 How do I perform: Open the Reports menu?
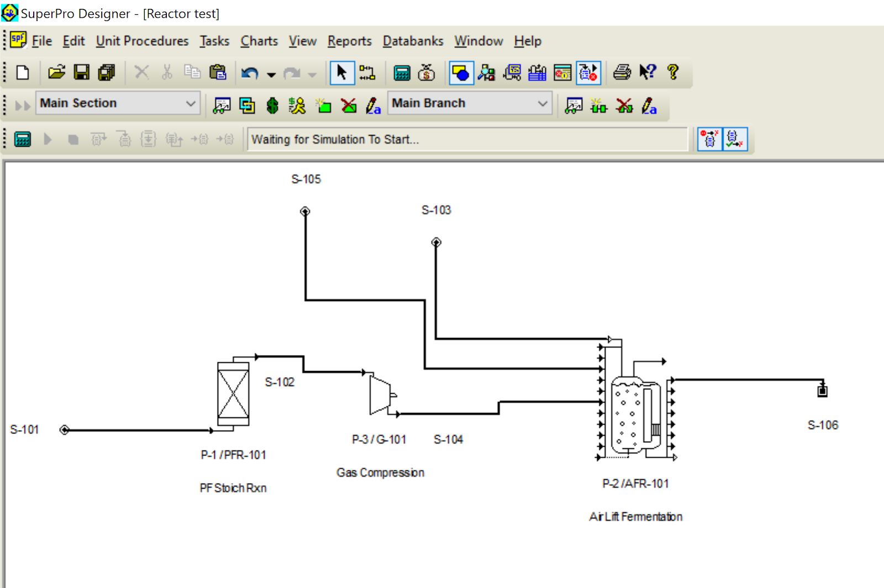[350, 41]
